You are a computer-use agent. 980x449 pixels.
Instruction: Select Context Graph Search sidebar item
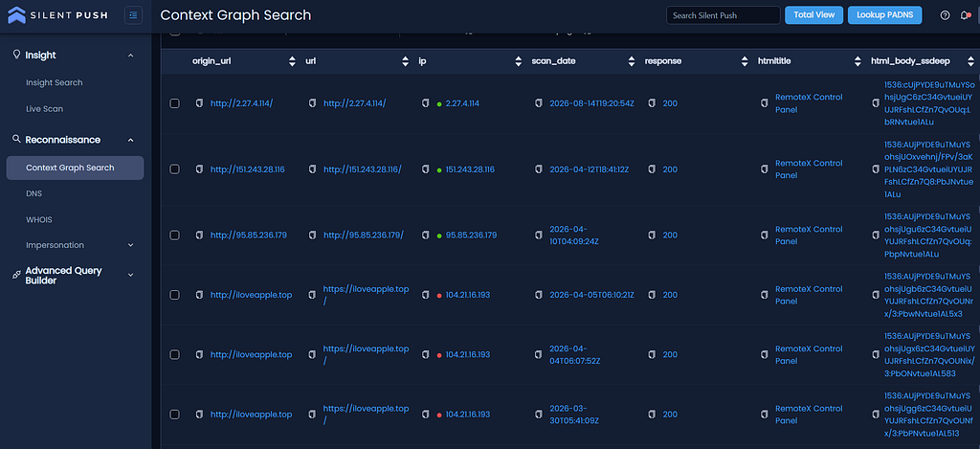coord(75,168)
